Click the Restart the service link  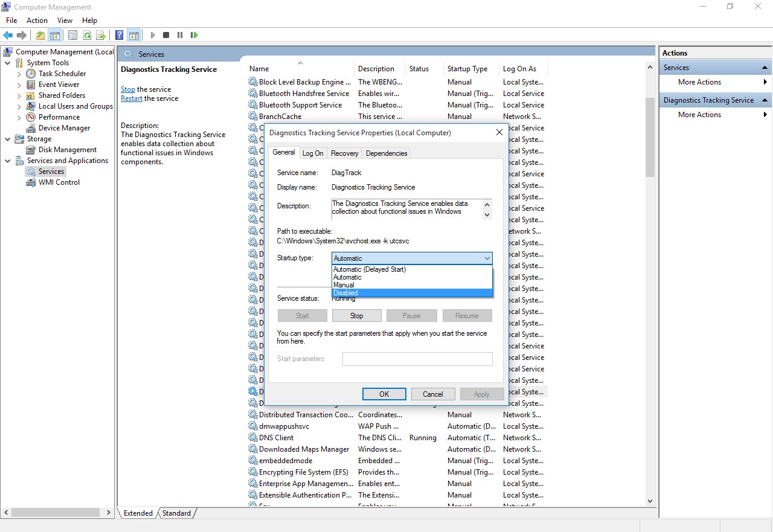(132, 98)
